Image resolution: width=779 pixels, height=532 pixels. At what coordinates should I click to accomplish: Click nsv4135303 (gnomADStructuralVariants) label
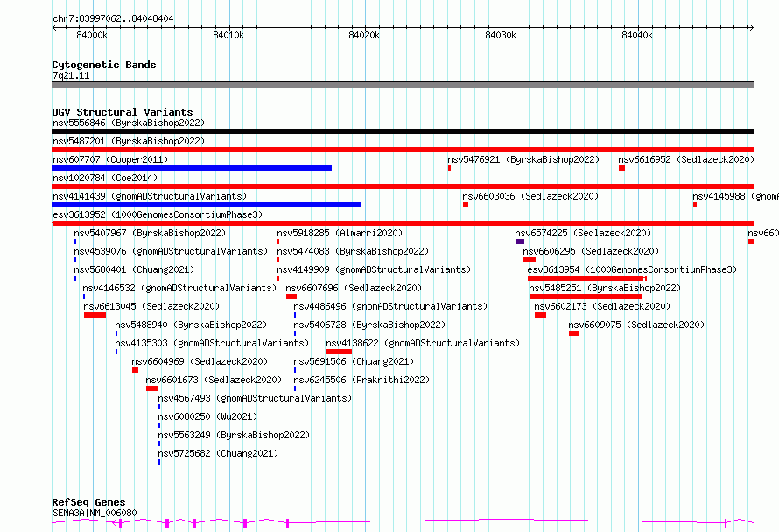[212, 343]
